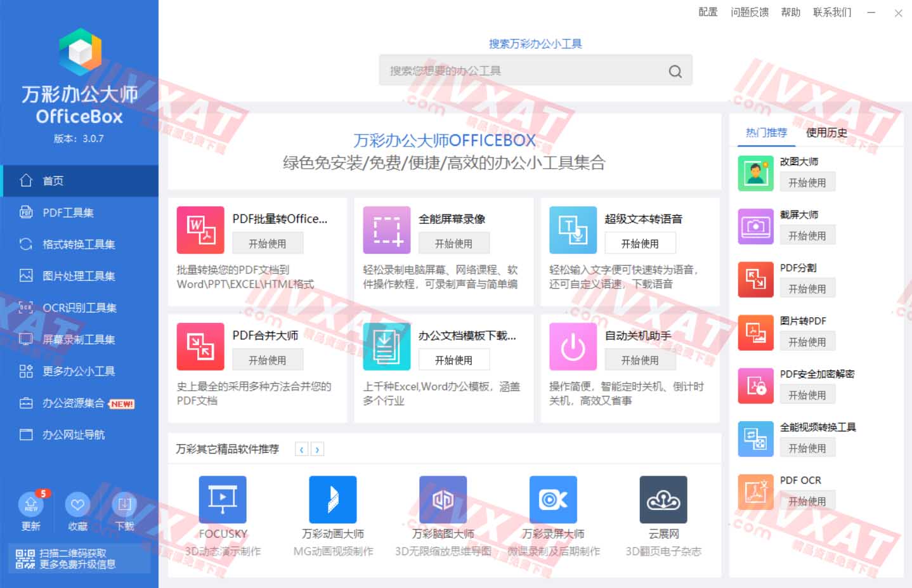Open 截屏大师 from the hot list
Viewport: 912px width, 588px height.
pos(755,226)
